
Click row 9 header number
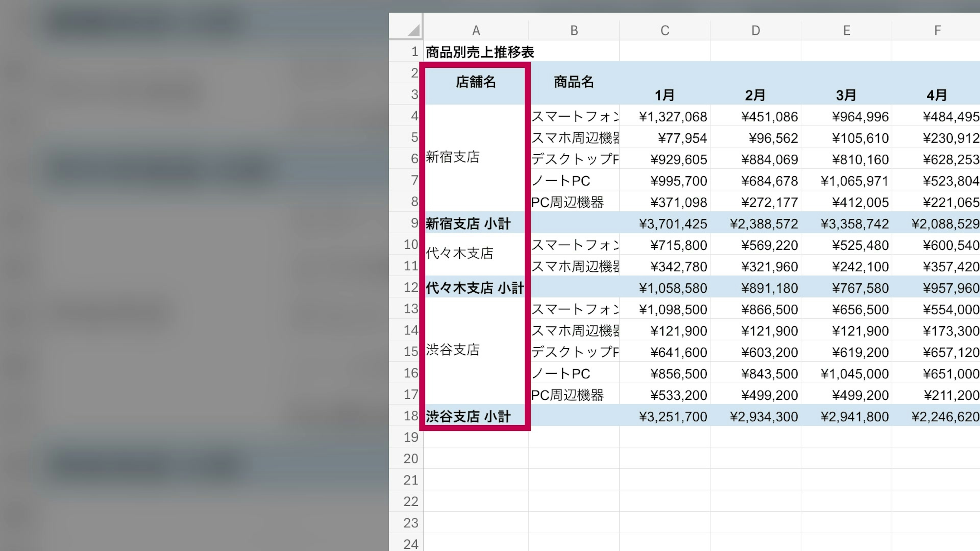(414, 223)
